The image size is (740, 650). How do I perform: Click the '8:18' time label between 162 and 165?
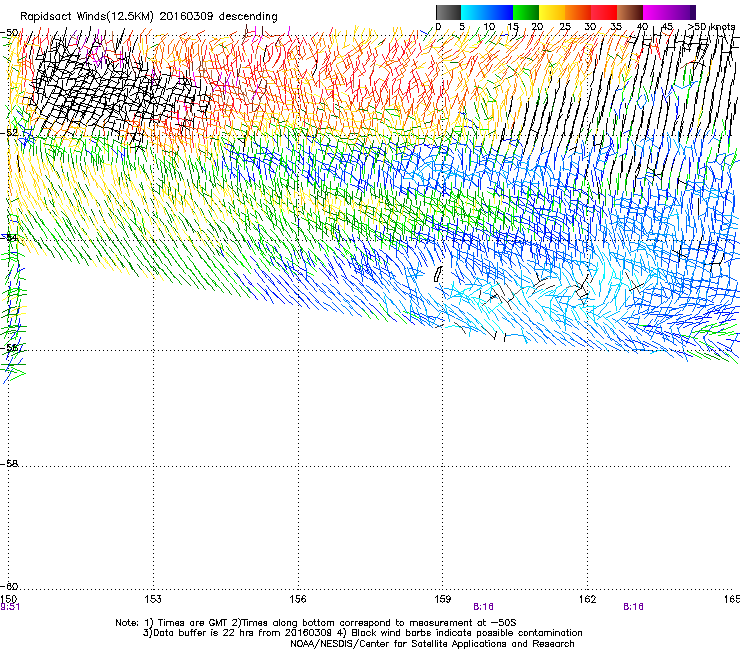tap(633, 607)
